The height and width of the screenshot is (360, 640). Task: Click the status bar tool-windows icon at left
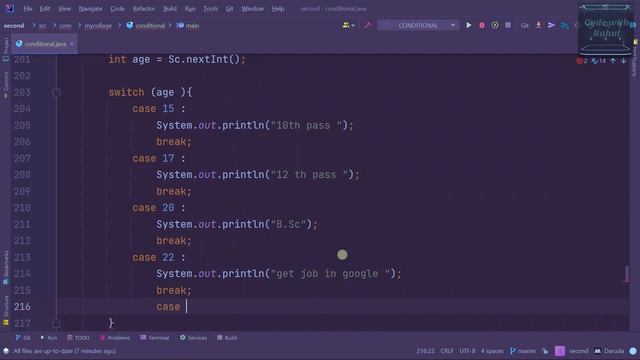pyautogui.click(x=6, y=351)
